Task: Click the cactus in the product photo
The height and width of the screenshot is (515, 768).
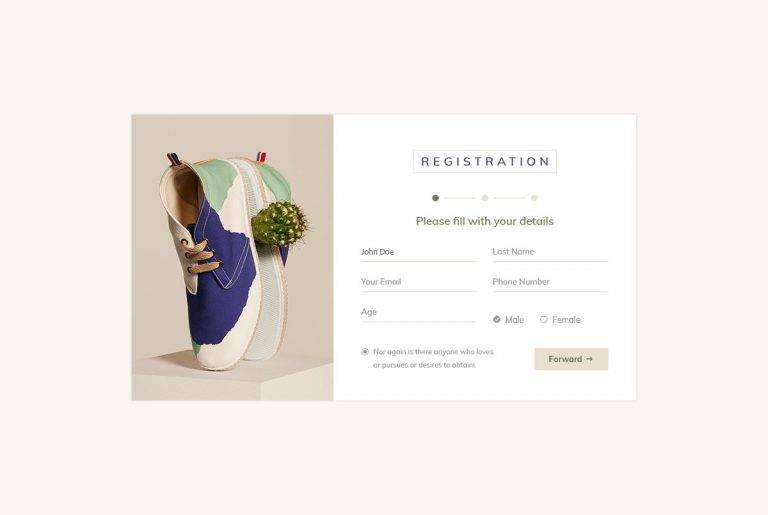Action: coord(279,224)
